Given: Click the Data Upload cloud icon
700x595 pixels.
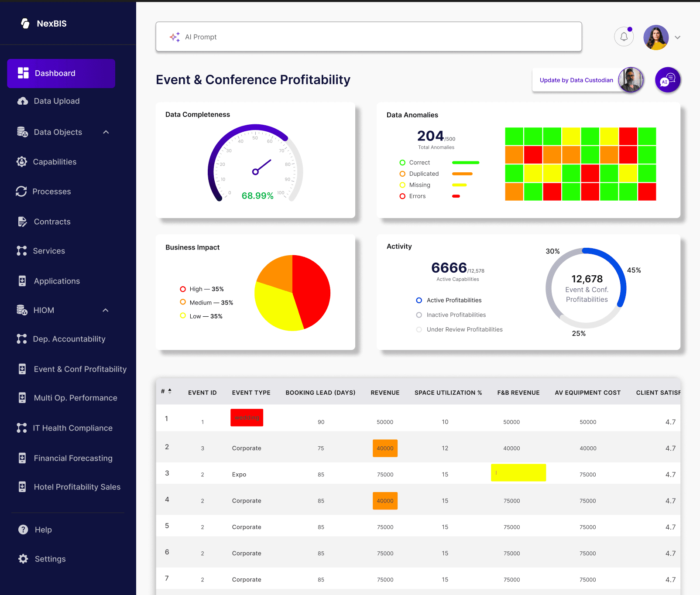Looking at the screenshot, I should [23, 101].
